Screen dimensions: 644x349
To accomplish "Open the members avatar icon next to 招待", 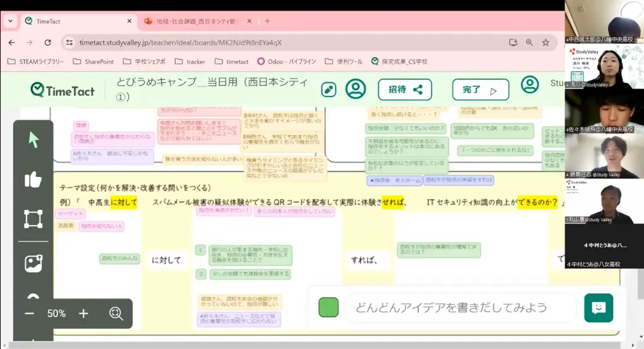I will point(356,89).
